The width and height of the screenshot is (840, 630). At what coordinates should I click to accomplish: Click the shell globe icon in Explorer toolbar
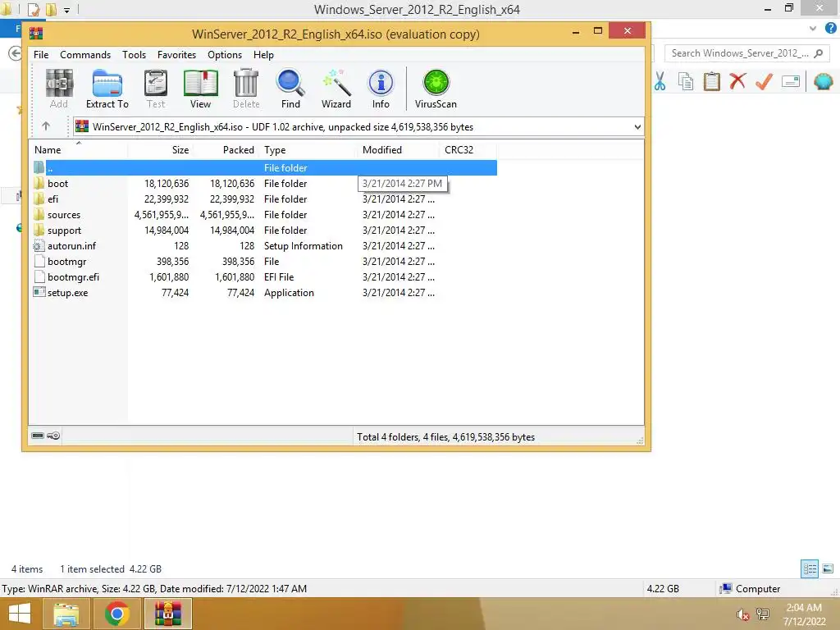click(824, 81)
